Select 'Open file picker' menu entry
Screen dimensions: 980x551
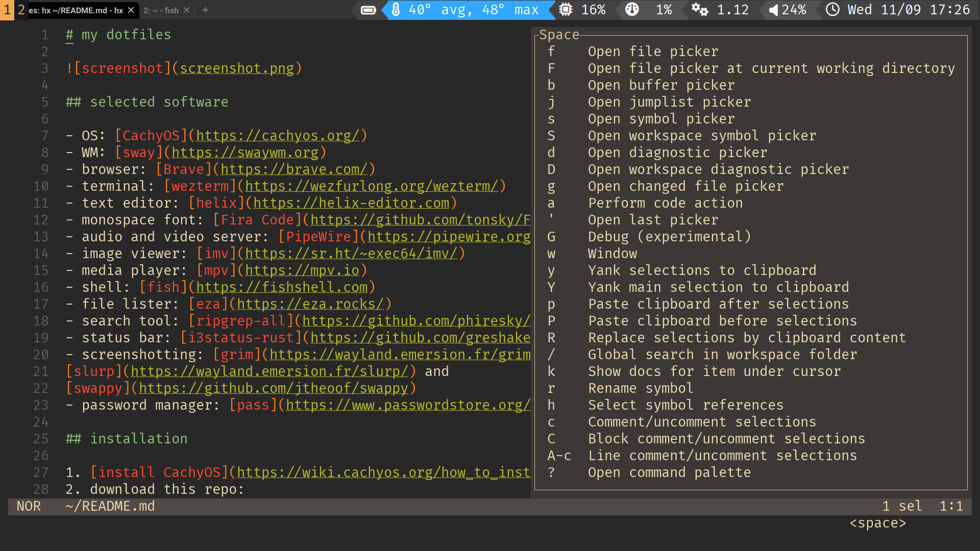[653, 52]
